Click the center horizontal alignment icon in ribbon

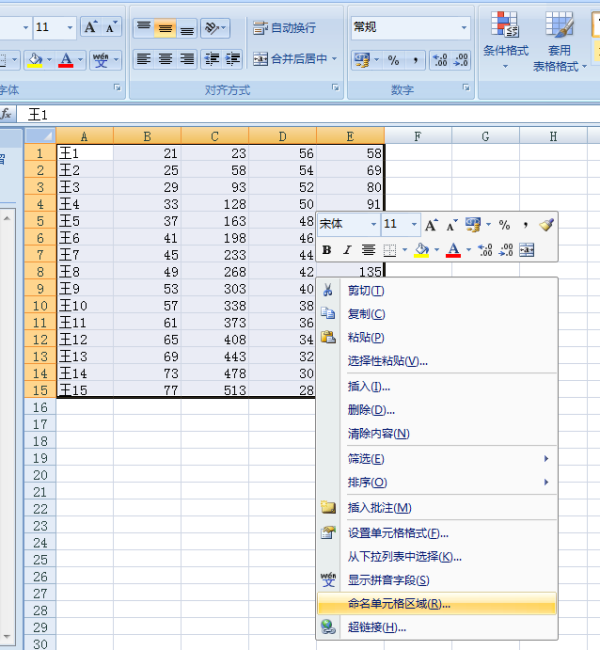click(166, 60)
